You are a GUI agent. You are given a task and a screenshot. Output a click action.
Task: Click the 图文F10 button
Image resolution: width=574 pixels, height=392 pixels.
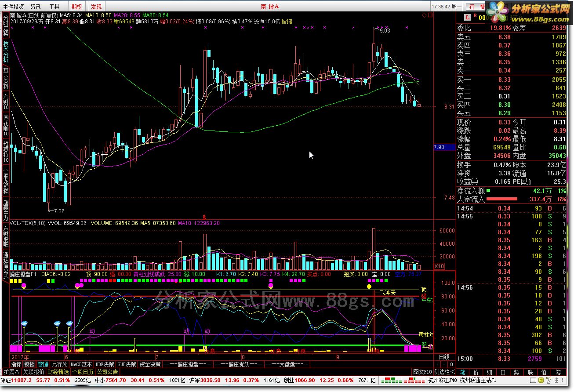click(423, 372)
